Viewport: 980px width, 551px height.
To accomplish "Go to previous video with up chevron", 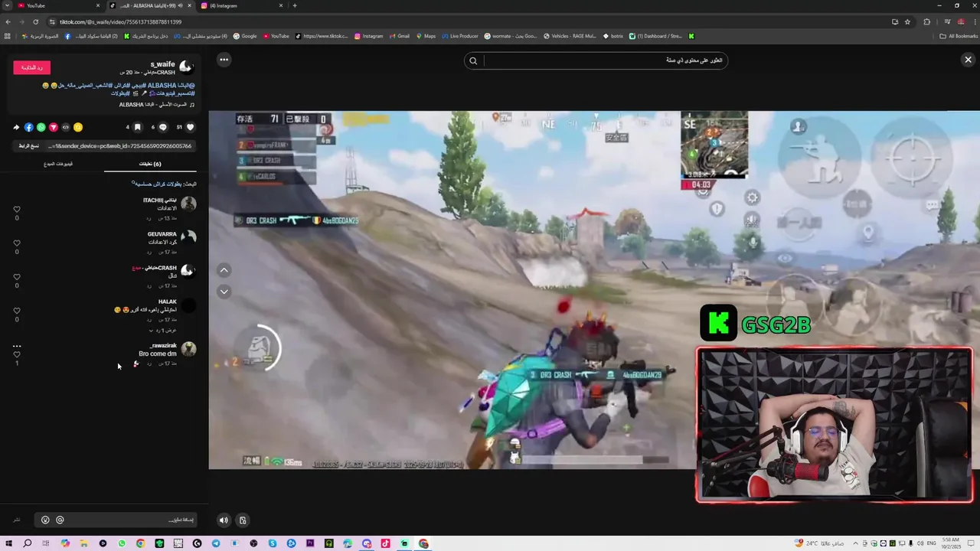I will 224,269.
